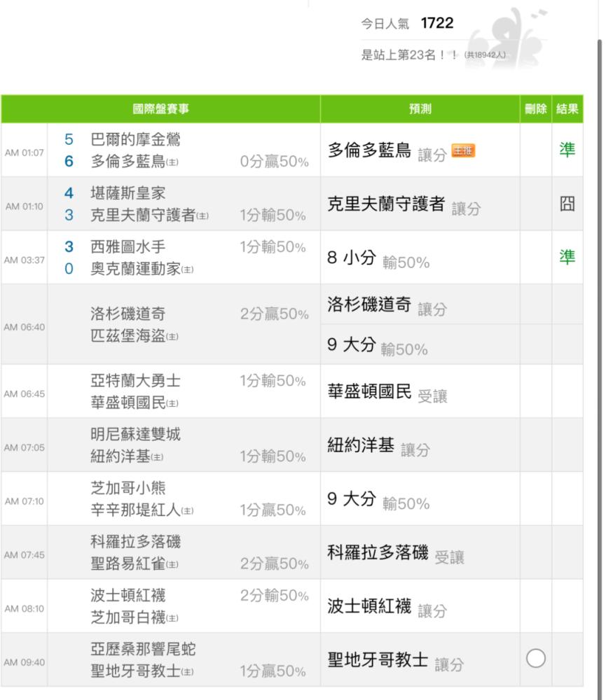Open 西雅圖水手 team in match list
The height and width of the screenshot is (700, 606).
click(128, 246)
